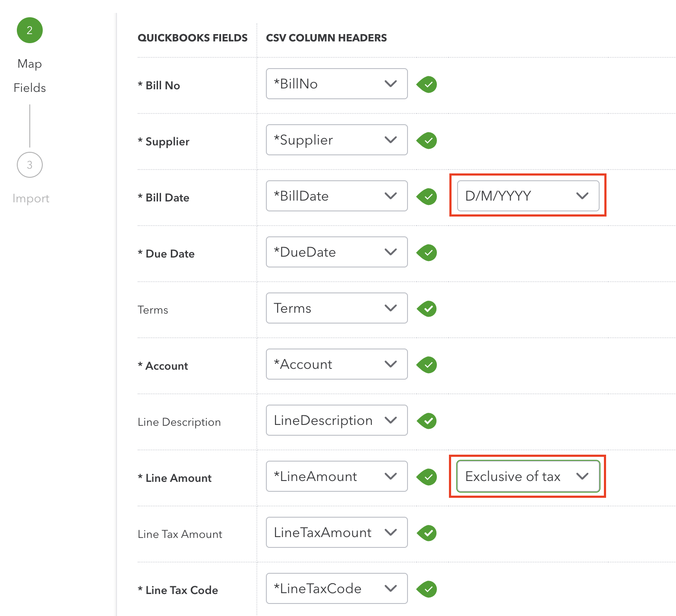Go to step 3 Import circle
Screen dimensions: 676x616
(30, 165)
